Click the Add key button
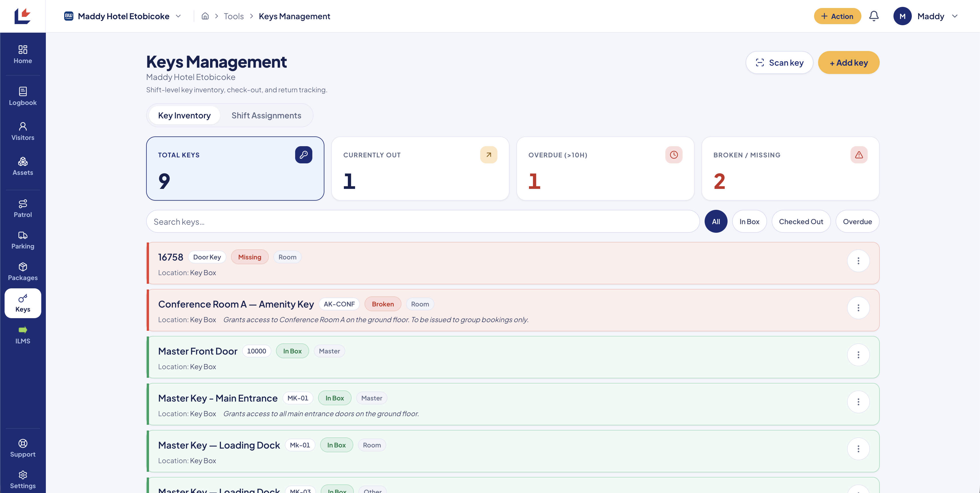This screenshot has height=493, width=980. click(x=848, y=62)
